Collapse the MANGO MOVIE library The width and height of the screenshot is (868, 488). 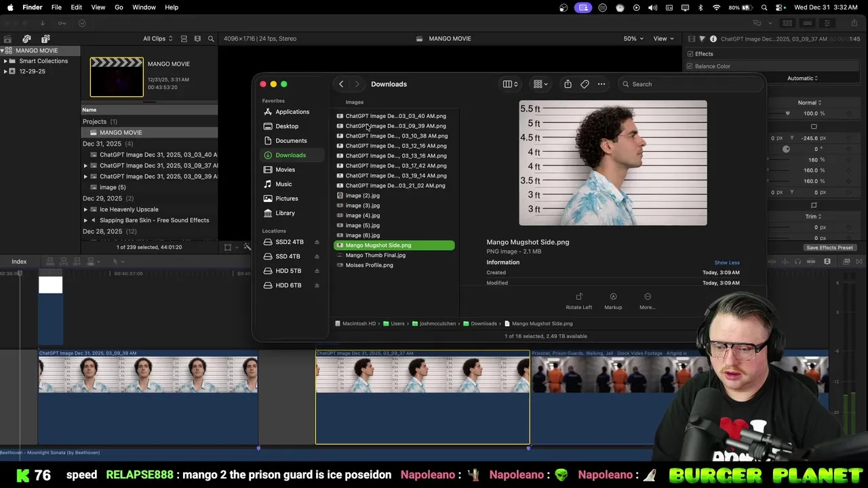tap(3, 51)
